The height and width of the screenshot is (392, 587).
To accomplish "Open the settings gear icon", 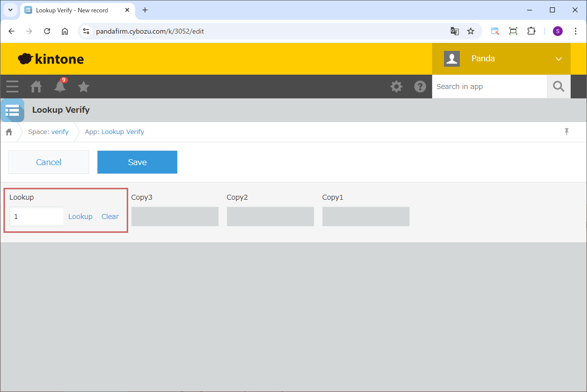I will click(x=396, y=87).
